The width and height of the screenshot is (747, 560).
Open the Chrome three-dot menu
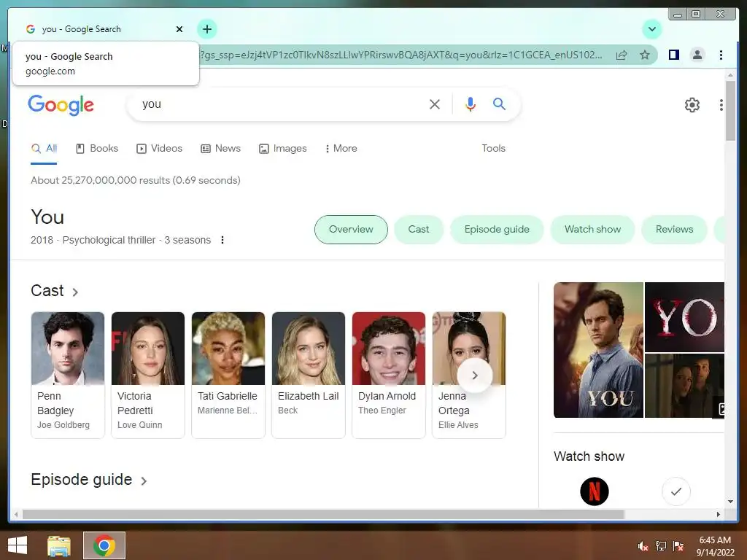pos(721,55)
